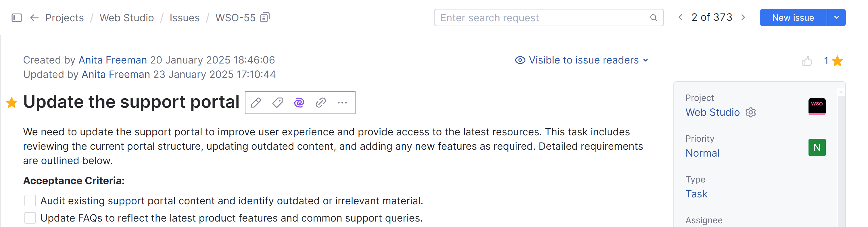Click the link issue chain icon

tap(320, 102)
